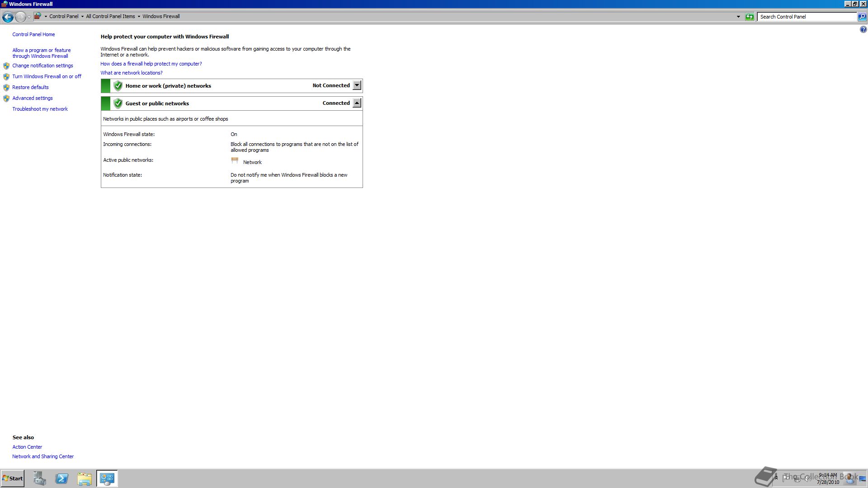This screenshot has width=868, height=488.
Task: Expand the root arrow before Control Panel breadcrumb
Action: pos(46,17)
